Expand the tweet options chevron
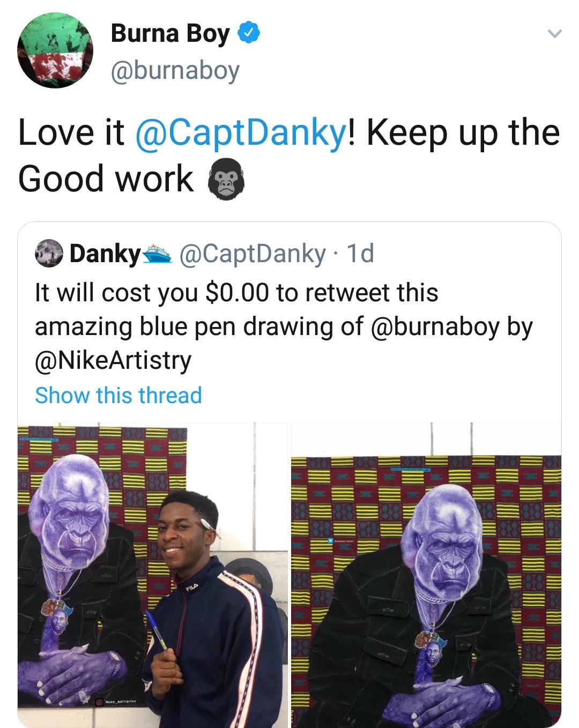The height and width of the screenshot is (728, 579). click(x=554, y=34)
